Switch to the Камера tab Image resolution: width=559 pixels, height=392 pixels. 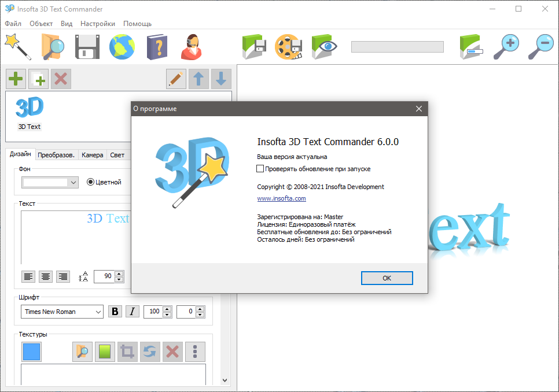[x=93, y=155]
